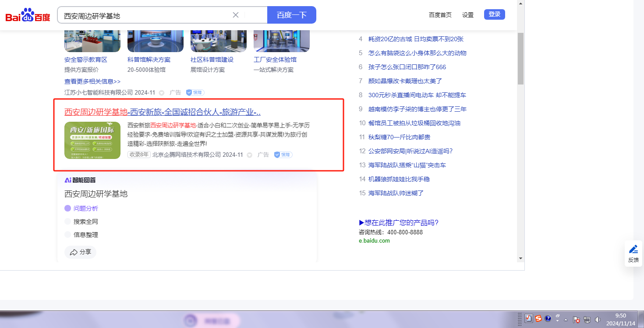Screen dimensions: 644x328
Task: Open hot search 怎么有脑袋这么小身体那么大的动物
Action: pos(418,53)
